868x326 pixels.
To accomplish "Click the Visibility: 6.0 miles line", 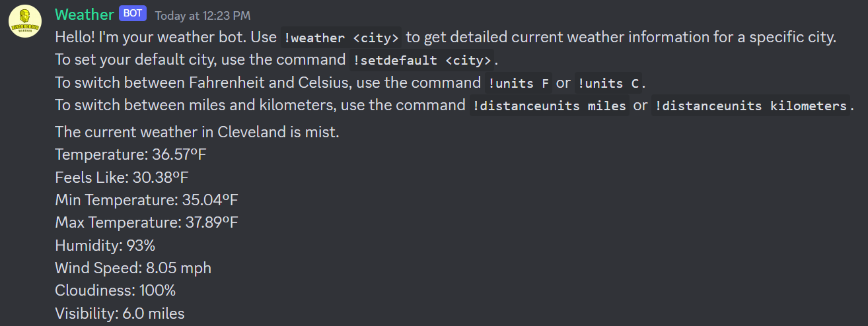I will point(120,313).
